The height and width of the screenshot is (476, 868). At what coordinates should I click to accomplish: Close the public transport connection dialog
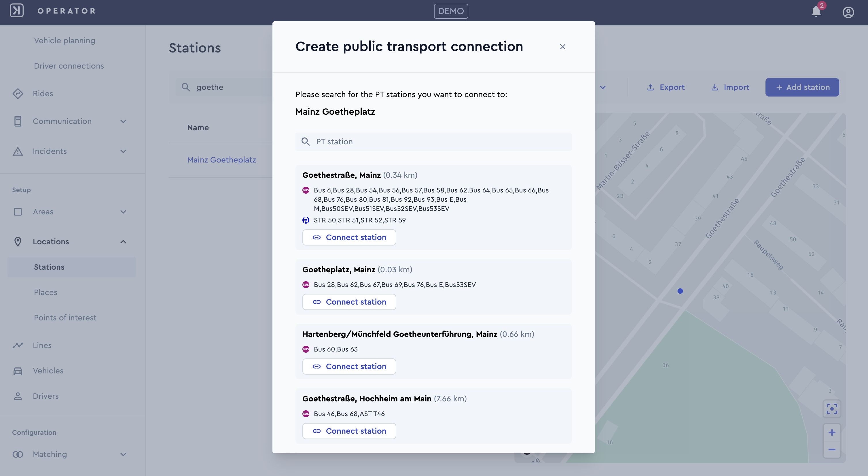562,46
